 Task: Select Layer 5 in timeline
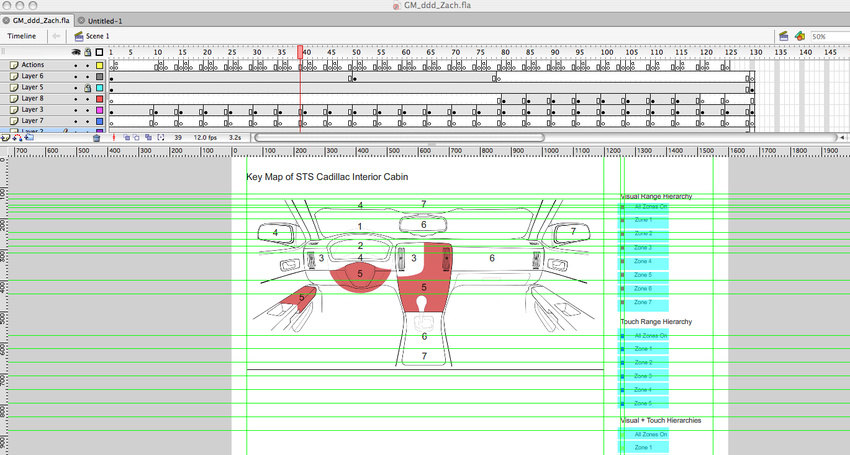(33, 87)
